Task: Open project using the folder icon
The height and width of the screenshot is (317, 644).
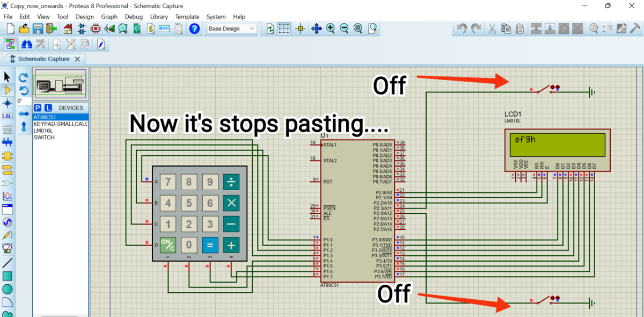Action: [24, 28]
